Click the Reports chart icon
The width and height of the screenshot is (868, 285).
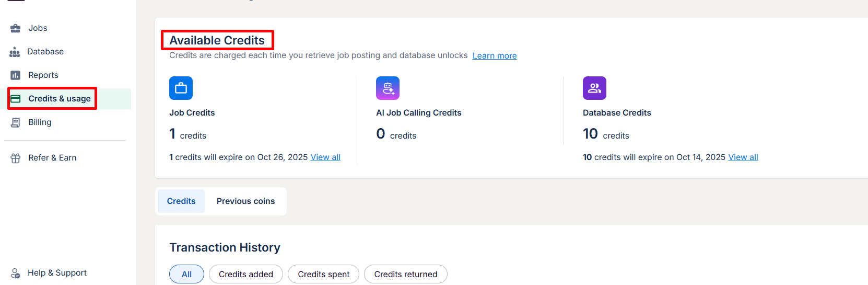click(x=16, y=75)
